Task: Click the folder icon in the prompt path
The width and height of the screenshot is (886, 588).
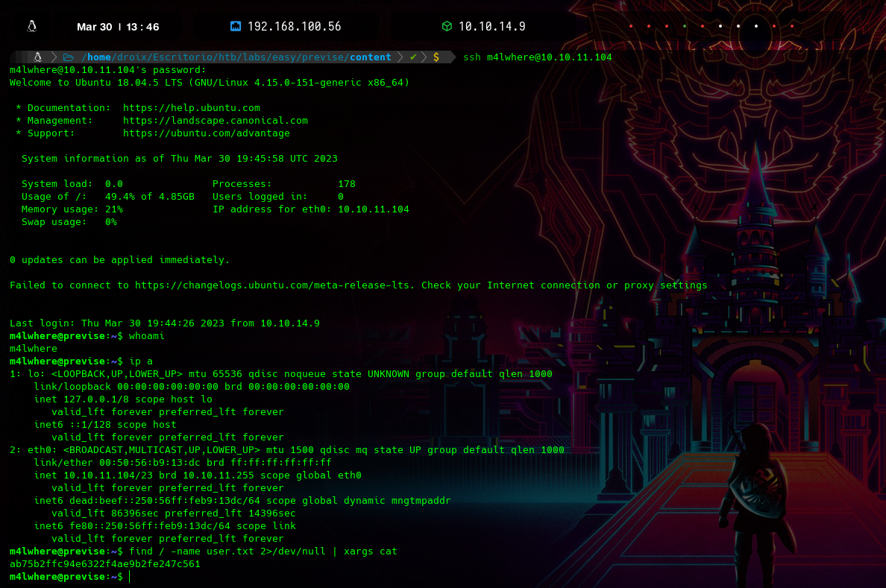Action: [68, 57]
